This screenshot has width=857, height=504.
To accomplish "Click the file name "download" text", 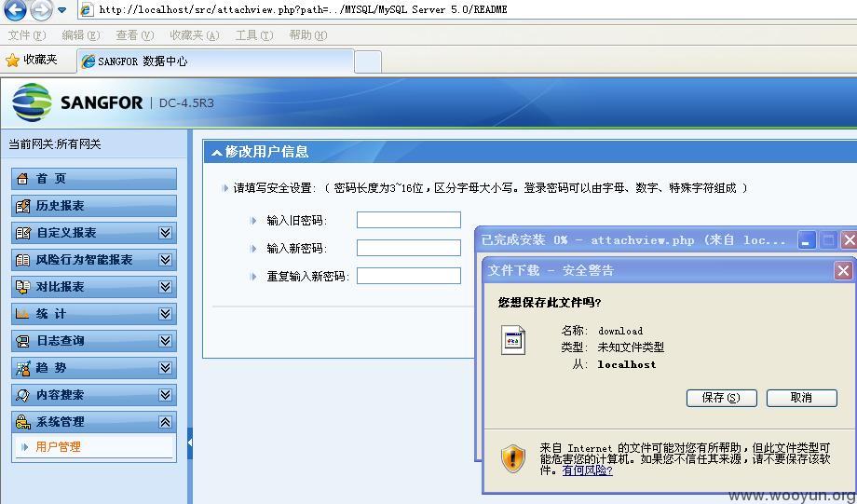I will [620, 331].
